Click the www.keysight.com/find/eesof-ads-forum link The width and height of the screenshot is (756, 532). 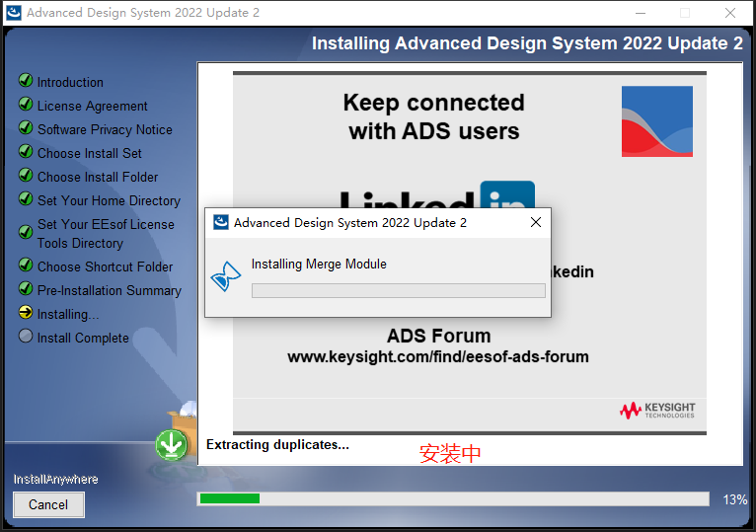pos(438,357)
